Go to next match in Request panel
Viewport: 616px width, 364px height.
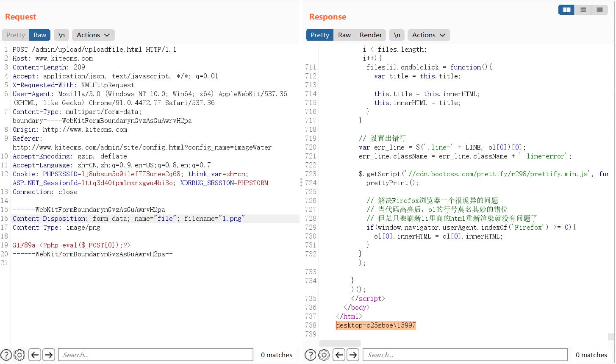[49, 355]
